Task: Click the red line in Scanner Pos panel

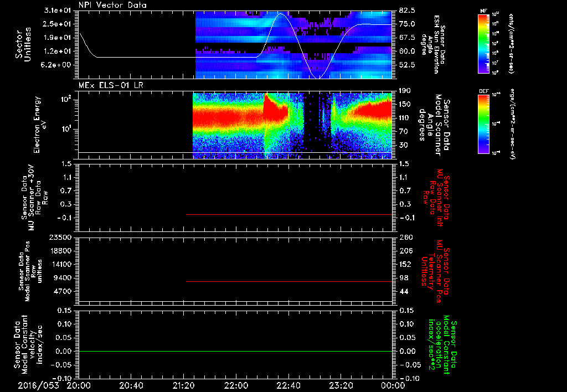Action: [x=289, y=281]
